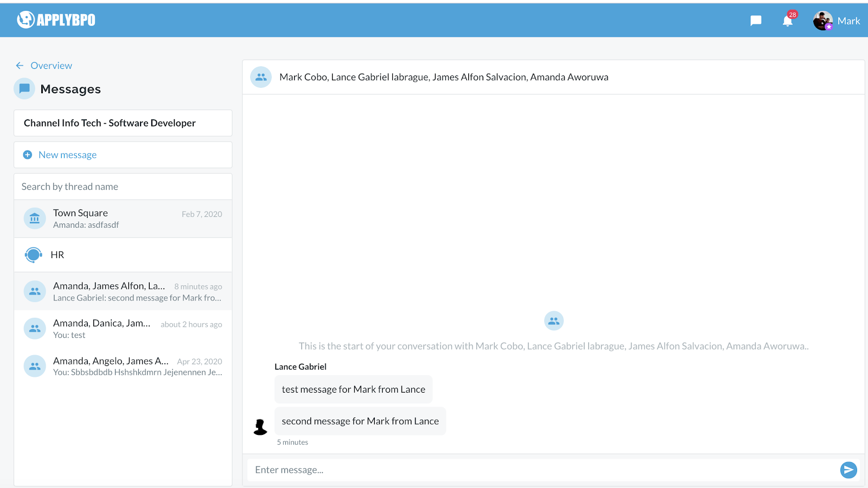Click the Search by thread name field
The width and height of the screenshot is (868, 488).
coord(123,187)
